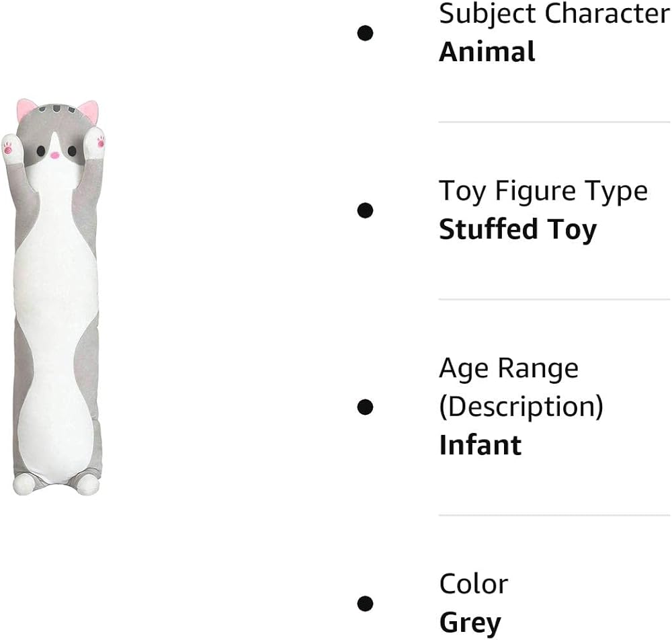
Task: Click the bullet beside Subject Character
Action: point(365,33)
